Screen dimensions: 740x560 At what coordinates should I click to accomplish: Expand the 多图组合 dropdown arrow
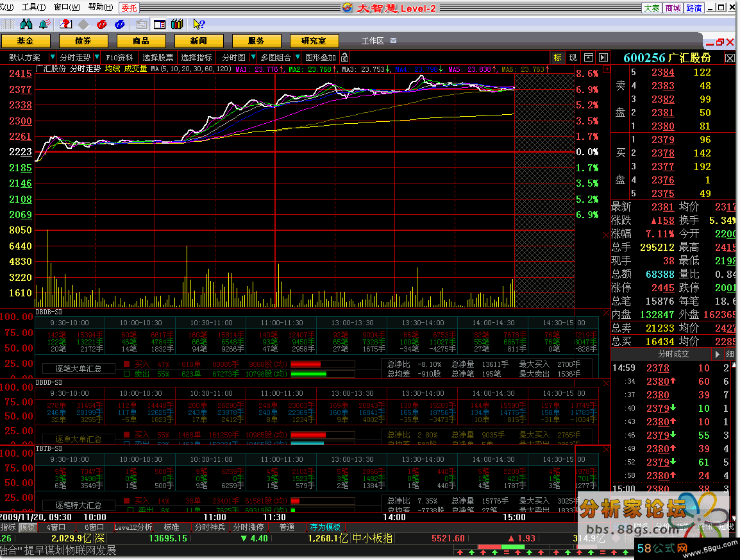[298, 57]
